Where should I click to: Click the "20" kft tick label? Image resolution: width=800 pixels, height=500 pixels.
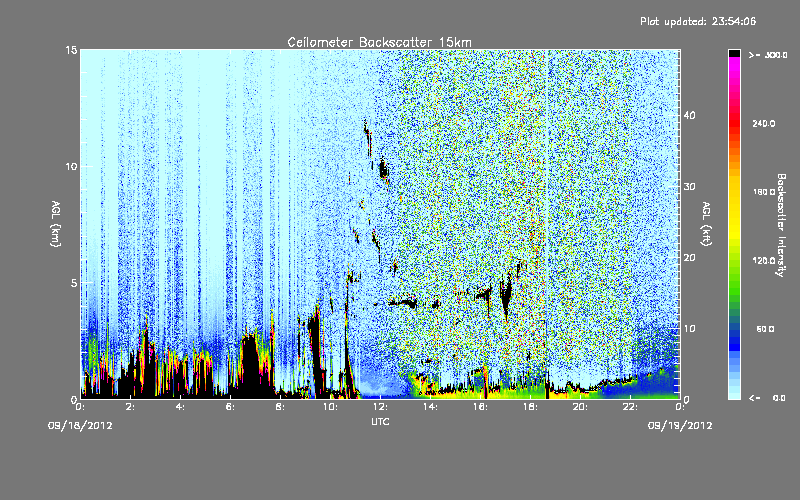coord(689,258)
